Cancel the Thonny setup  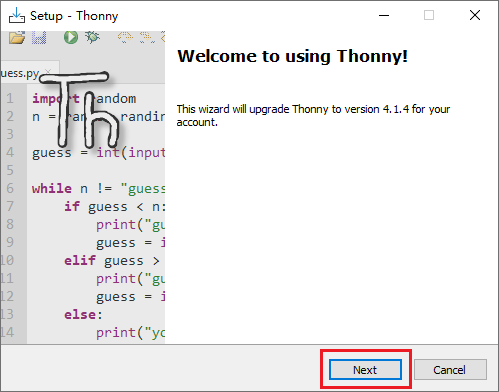point(450,369)
